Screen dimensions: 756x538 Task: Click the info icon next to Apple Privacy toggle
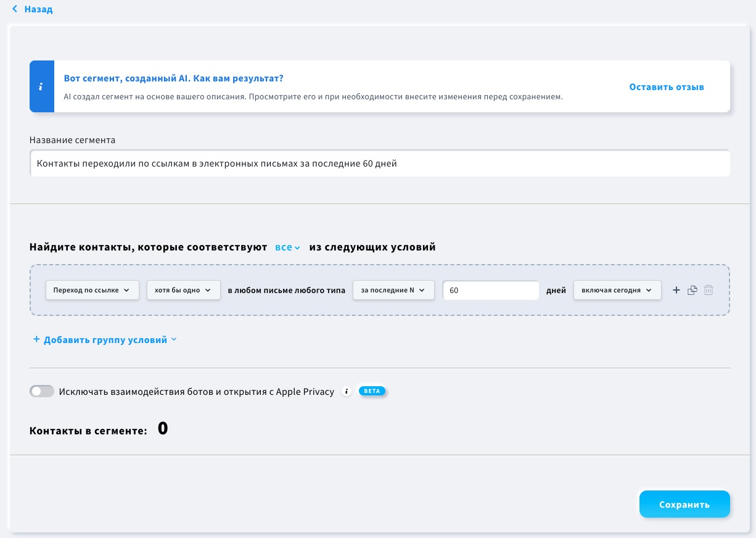[x=347, y=391]
